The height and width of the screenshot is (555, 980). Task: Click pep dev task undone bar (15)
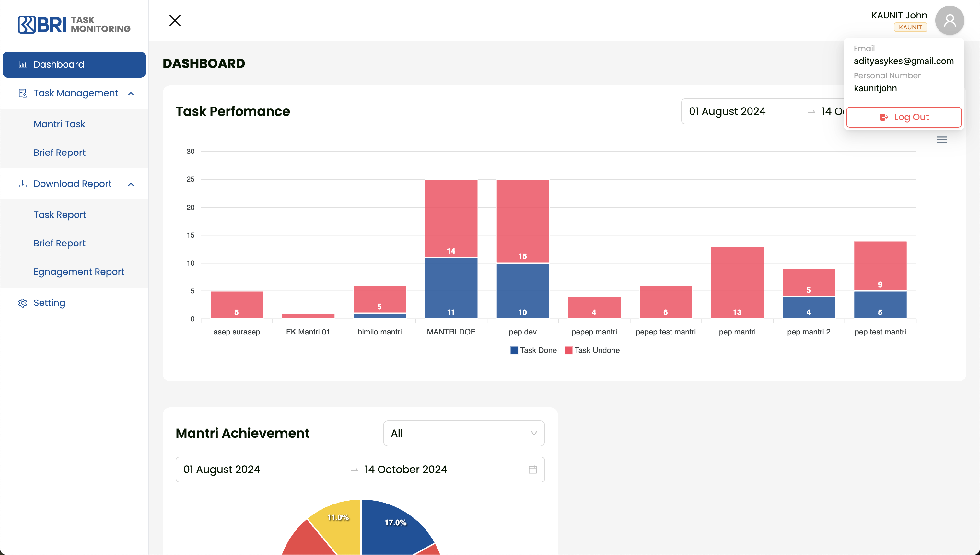coord(522,221)
